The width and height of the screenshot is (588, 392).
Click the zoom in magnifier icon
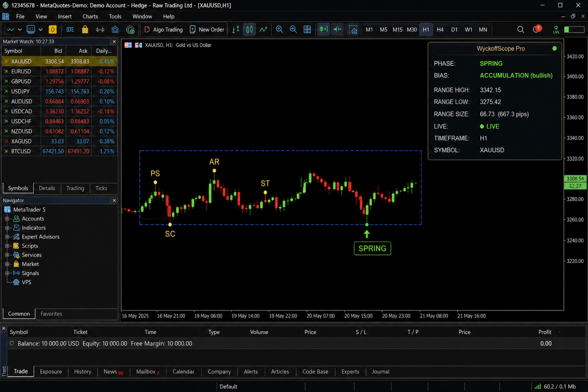point(279,29)
